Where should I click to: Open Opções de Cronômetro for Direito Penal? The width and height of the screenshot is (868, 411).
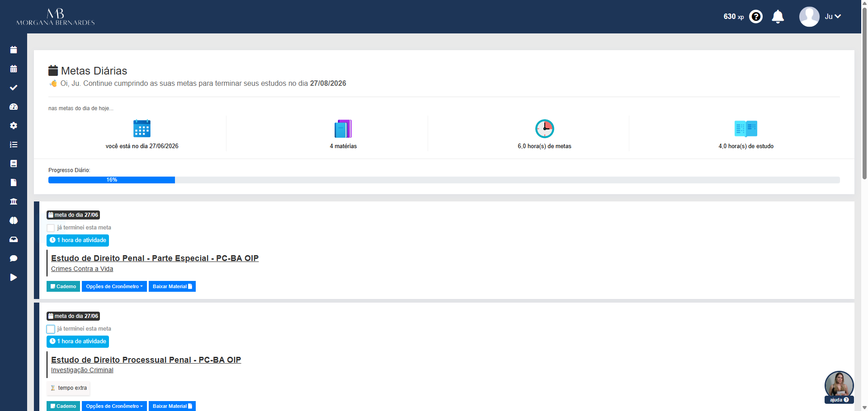tap(114, 286)
